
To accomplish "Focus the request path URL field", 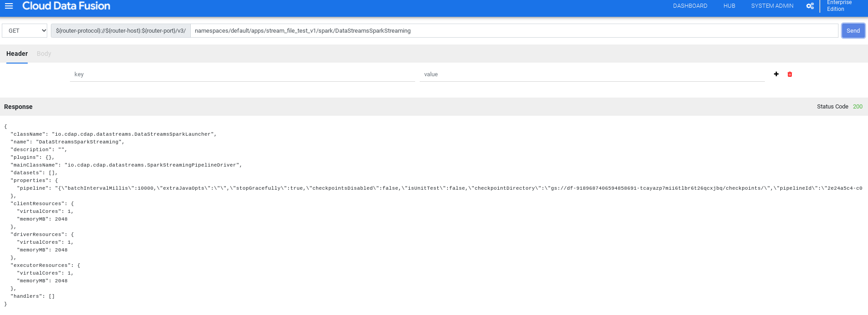I will (514, 31).
